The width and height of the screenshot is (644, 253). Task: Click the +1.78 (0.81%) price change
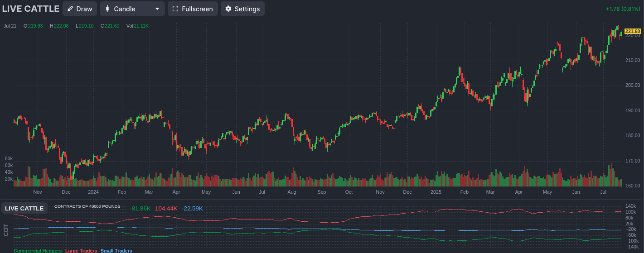click(623, 9)
